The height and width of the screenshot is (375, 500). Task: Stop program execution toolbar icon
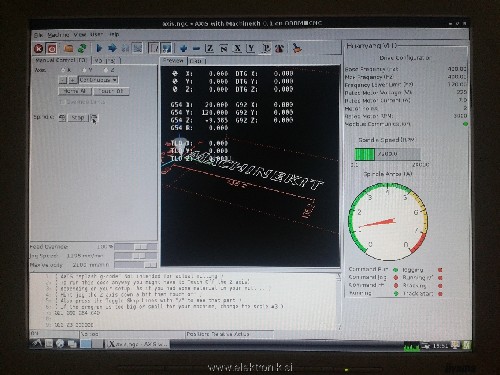click(137, 48)
